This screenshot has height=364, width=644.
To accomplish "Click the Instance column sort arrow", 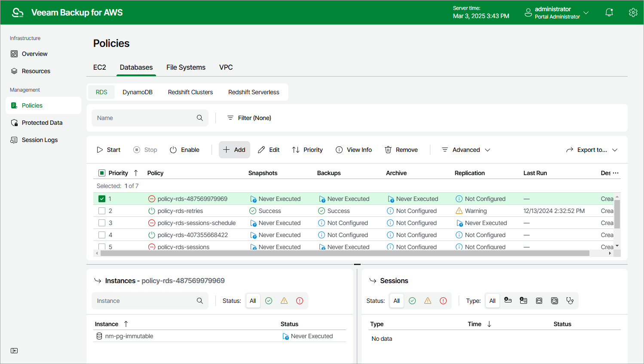I will pyautogui.click(x=126, y=324).
